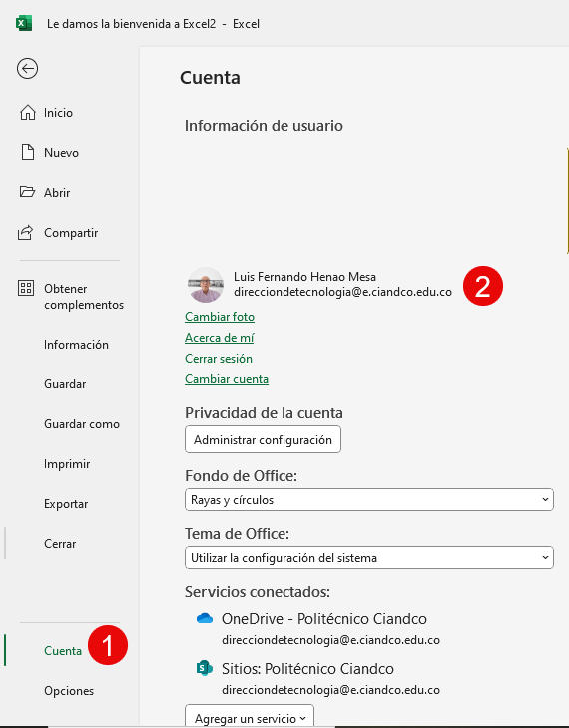Click OneDrive - Politécnico Ciandco service text
This screenshot has width=569, height=728.
point(324,619)
